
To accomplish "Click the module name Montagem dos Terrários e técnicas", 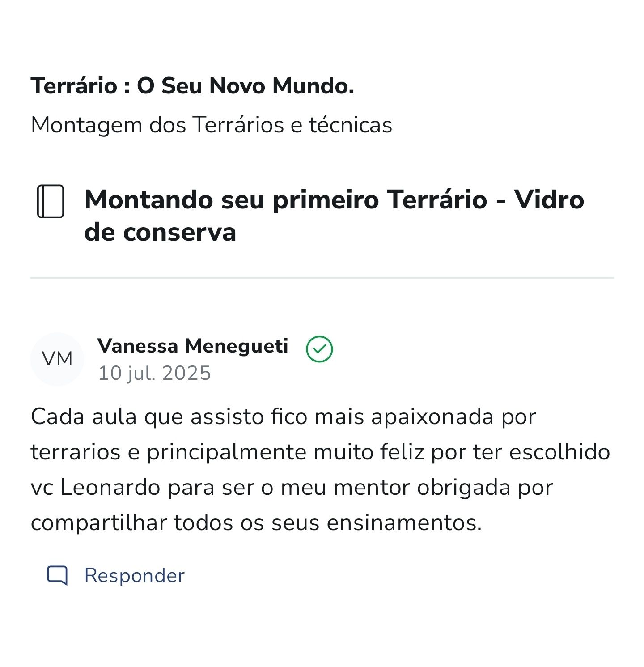I will pos(211,125).
